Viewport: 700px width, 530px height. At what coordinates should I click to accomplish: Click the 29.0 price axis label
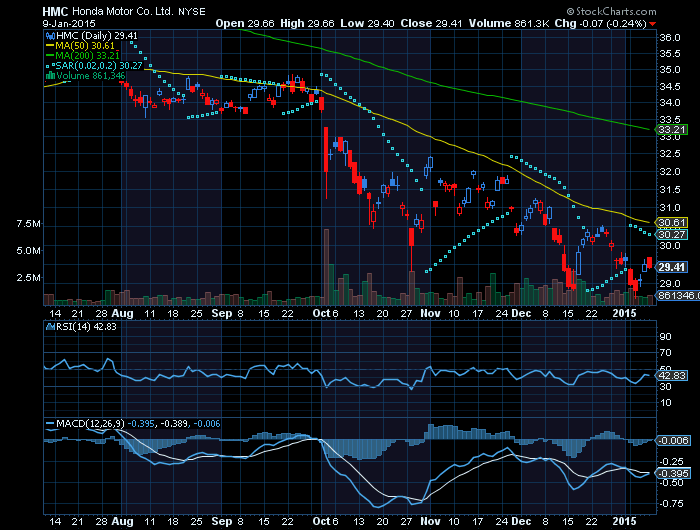tap(669, 284)
